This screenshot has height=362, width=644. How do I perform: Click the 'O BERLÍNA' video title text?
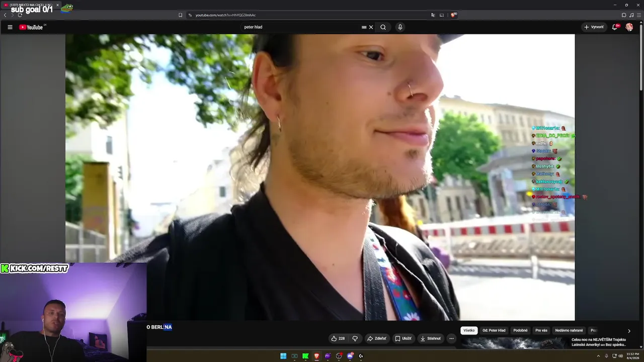[x=159, y=327]
